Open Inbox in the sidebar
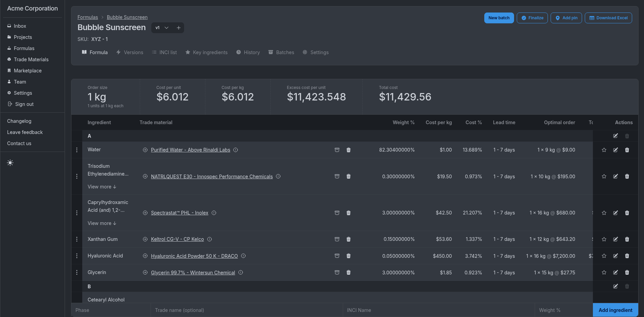644x317 pixels. tap(20, 26)
